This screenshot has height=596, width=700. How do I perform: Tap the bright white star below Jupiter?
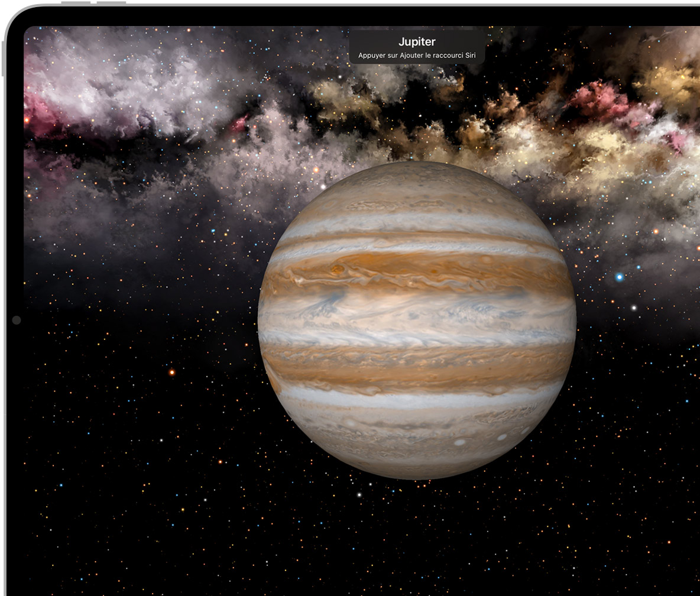coord(359,494)
